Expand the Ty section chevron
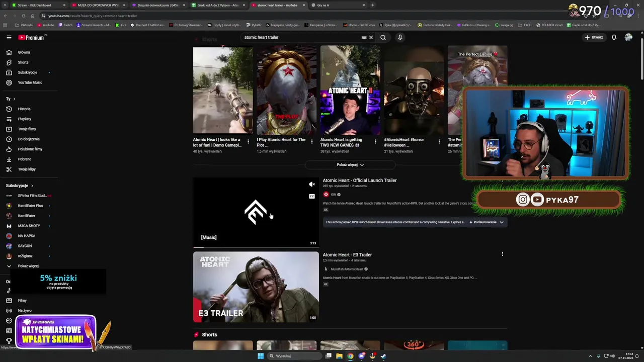The height and width of the screenshot is (362, 644). click(x=14, y=99)
